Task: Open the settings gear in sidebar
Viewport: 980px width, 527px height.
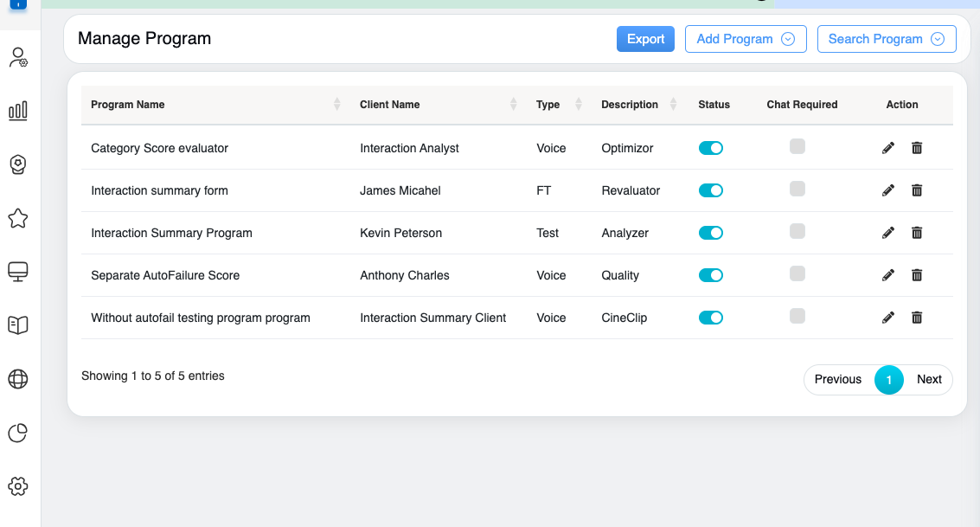Action: 17,486
